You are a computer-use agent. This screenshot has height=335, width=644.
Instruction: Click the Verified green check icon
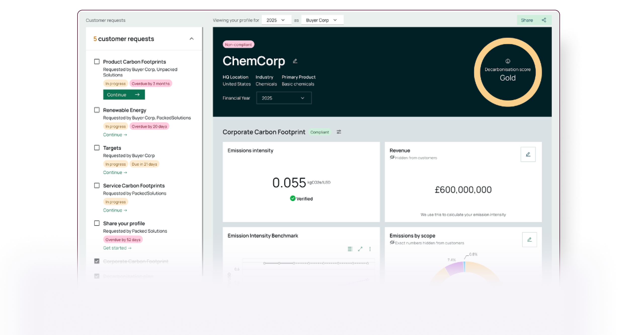coord(292,198)
